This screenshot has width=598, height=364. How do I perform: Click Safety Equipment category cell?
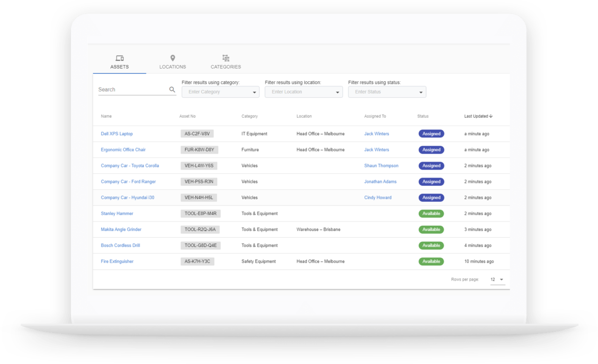(259, 261)
